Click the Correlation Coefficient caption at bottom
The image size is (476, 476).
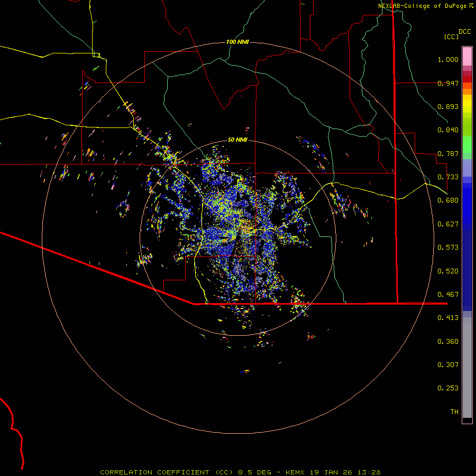[x=240, y=472]
